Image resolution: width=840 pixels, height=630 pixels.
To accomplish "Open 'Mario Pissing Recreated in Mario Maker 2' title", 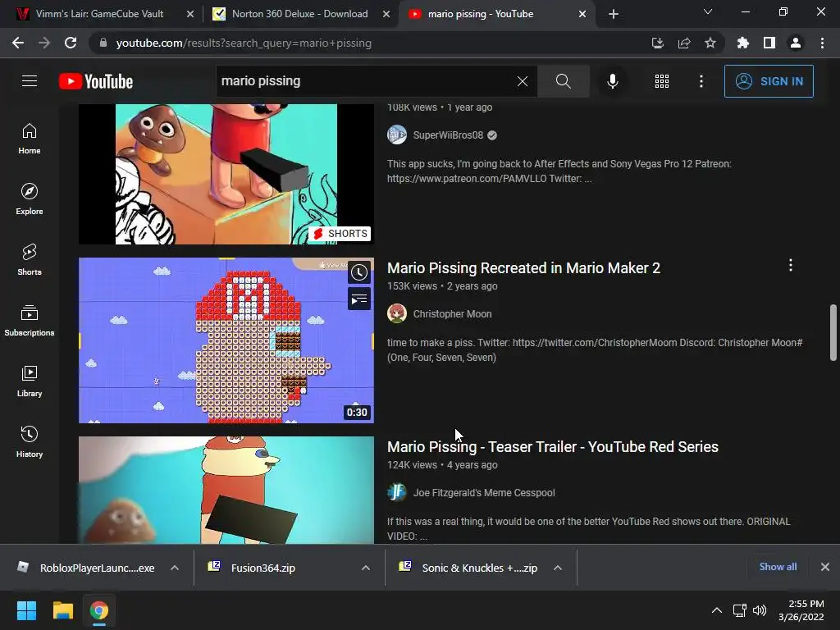I will tap(523, 268).
